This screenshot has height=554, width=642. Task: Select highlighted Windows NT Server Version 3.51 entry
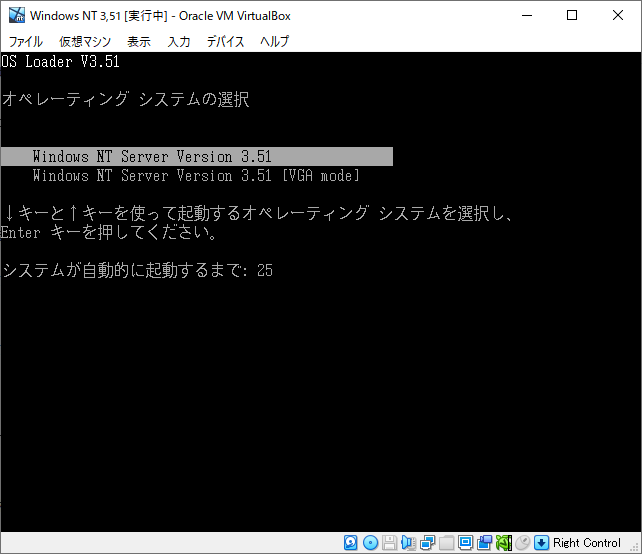tap(197, 156)
